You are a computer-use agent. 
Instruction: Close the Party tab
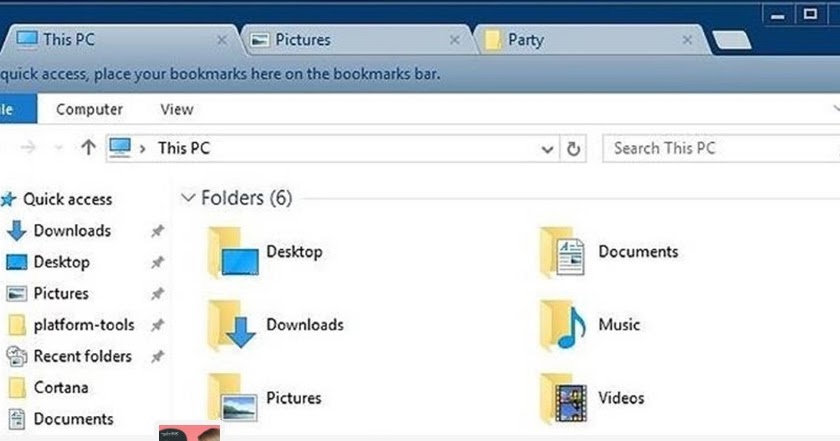[687, 40]
